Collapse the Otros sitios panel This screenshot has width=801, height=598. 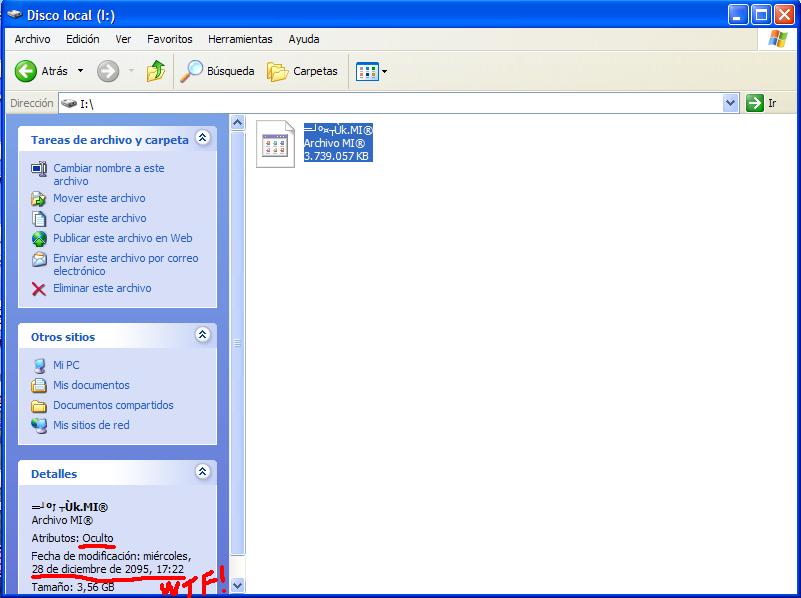(x=203, y=334)
